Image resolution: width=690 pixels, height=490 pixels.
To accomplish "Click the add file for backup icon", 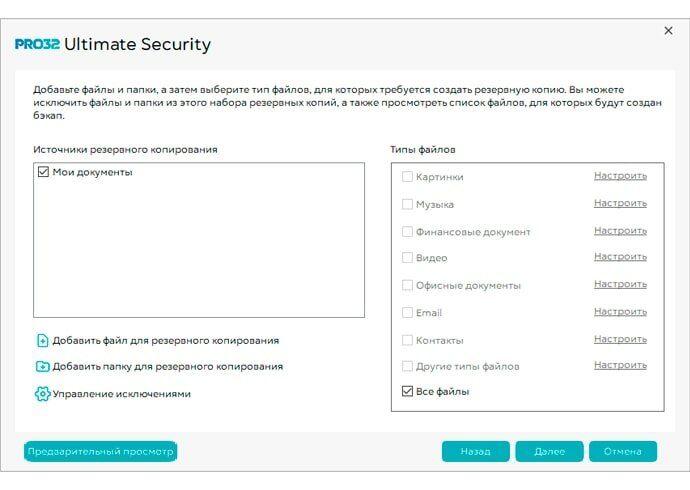I will coord(42,340).
